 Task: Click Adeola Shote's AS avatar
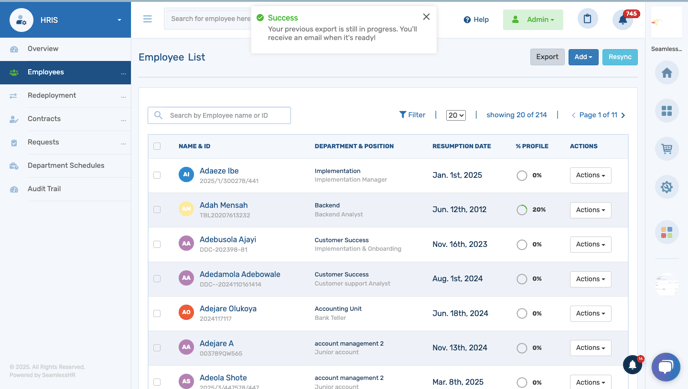coord(186,381)
